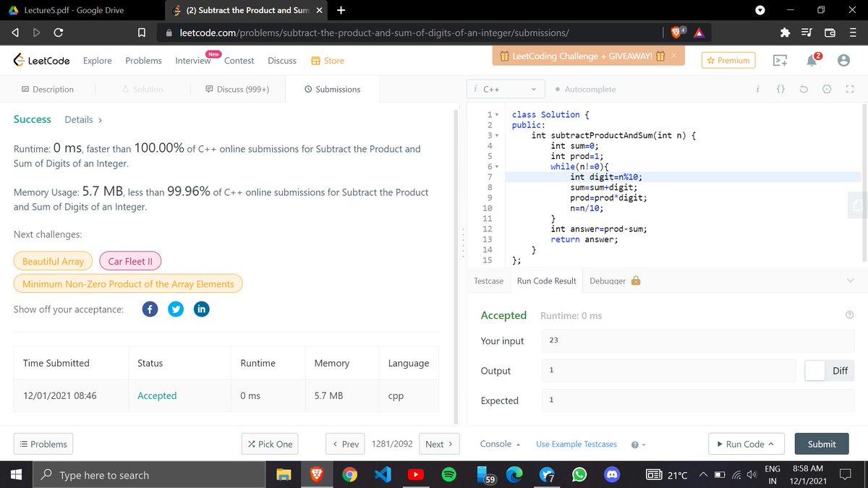The height and width of the screenshot is (488, 868).
Task: Open the Store link
Action: click(x=328, y=61)
